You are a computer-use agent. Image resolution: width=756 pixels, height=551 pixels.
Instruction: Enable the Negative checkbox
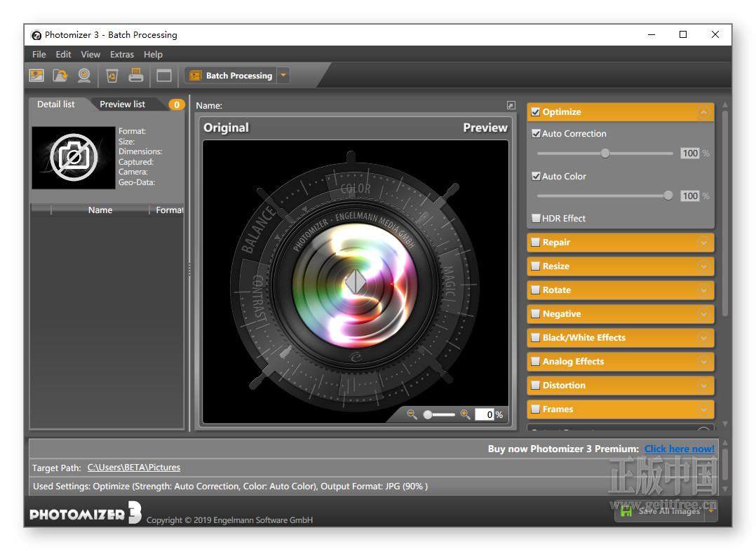(x=535, y=314)
